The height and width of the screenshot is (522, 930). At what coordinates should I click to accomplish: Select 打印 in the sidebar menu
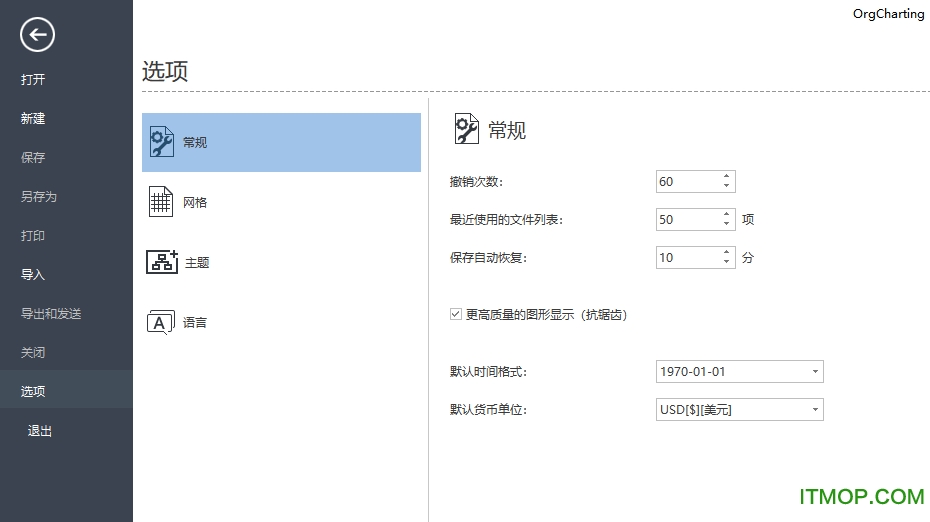(x=33, y=236)
